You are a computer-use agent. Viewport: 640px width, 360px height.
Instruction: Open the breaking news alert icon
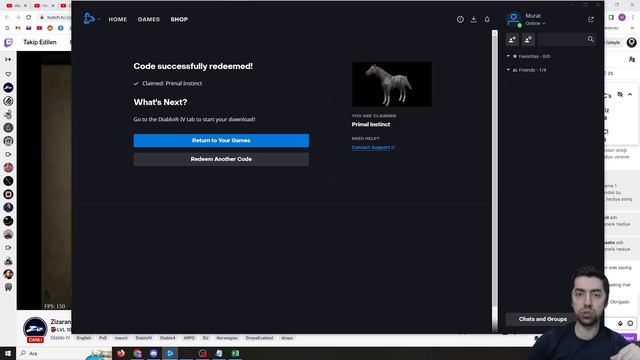pos(460,19)
